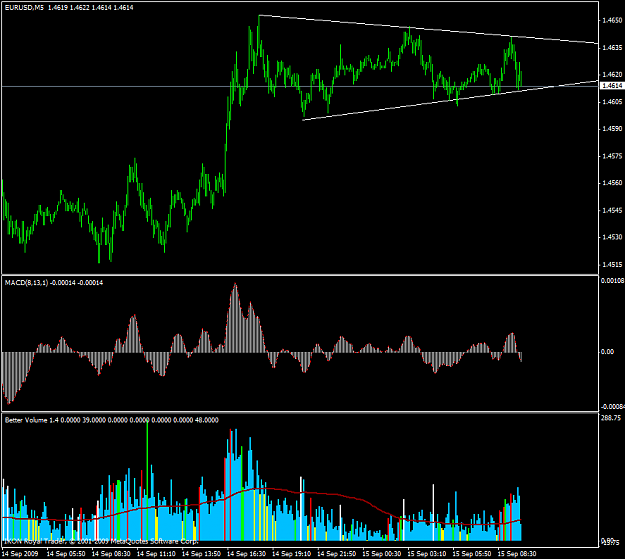Viewport: 625px width, 559px height.
Task: Click the 1.4635 price scale label
Action: point(612,48)
